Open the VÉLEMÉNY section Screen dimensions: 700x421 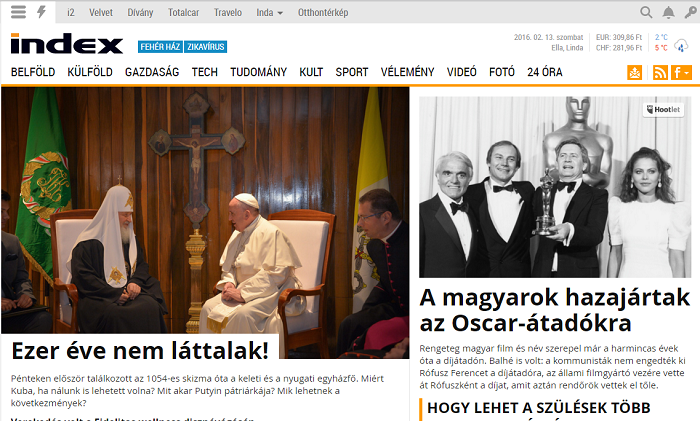407,72
